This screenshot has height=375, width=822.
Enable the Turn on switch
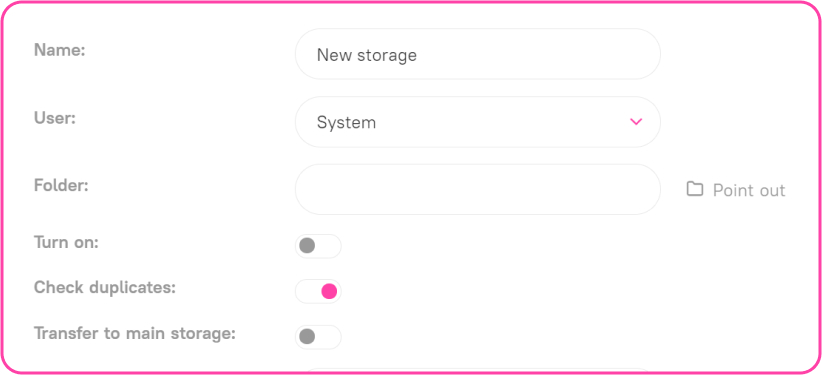[318, 246]
